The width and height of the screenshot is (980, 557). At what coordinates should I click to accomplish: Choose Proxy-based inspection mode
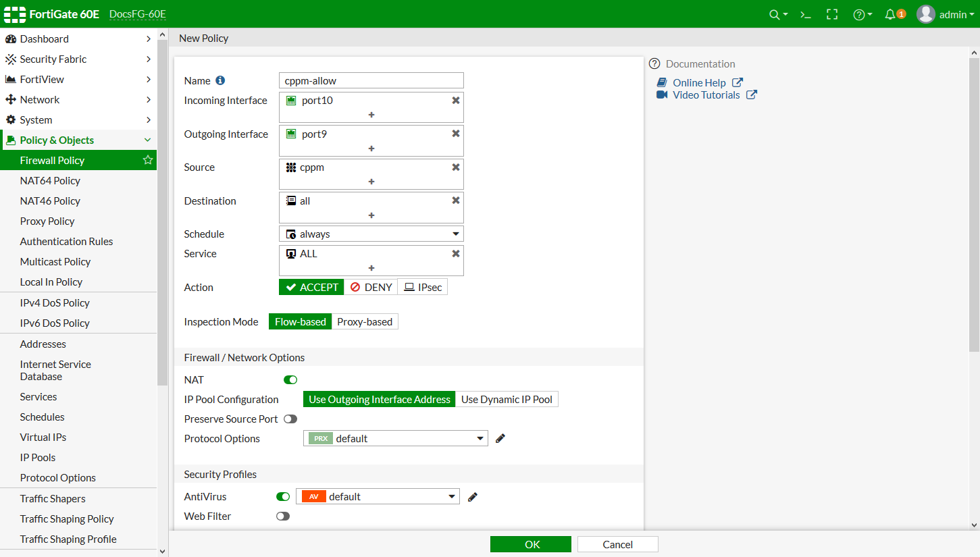coord(365,321)
